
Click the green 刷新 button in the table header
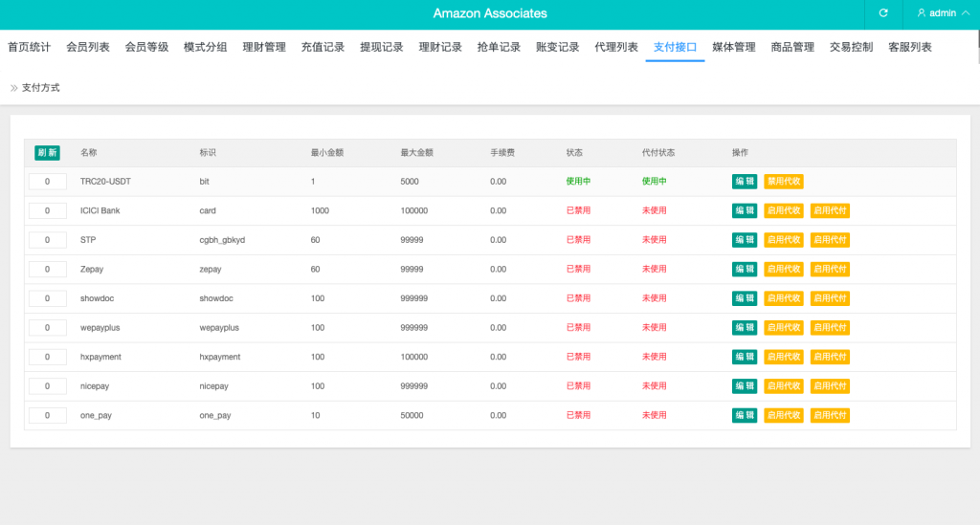tap(47, 153)
